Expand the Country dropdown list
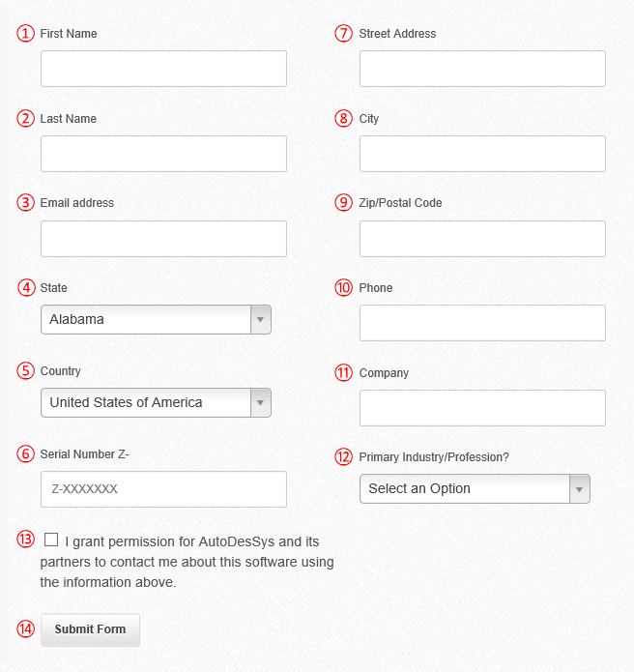 point(156,402)
